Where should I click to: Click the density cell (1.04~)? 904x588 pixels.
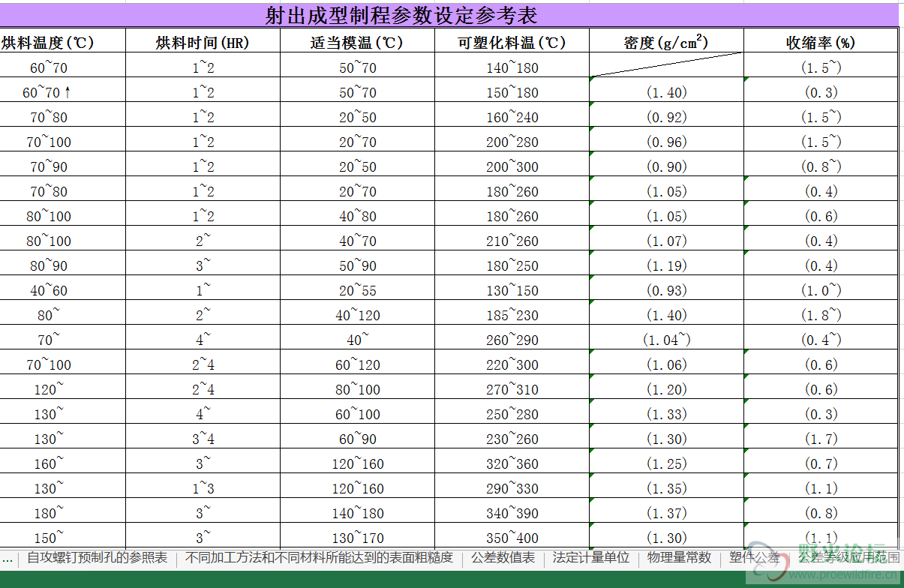[666, 337]
